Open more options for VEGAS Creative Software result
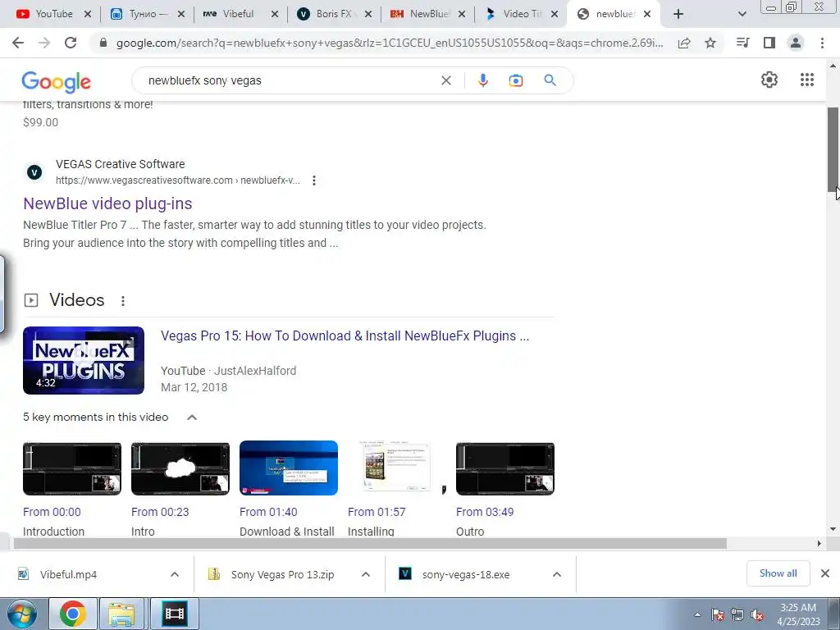 [x=314, y=180]
